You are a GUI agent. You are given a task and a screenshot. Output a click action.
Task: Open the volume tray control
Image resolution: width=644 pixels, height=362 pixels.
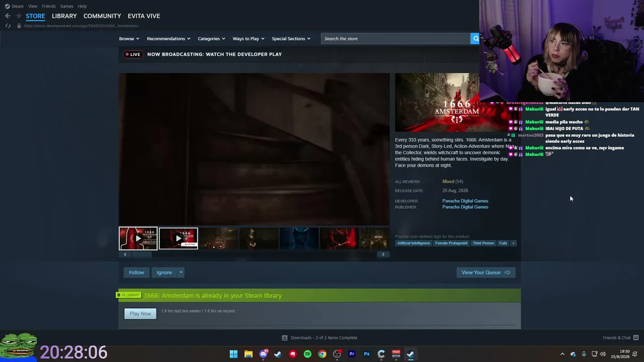pyautogui.click(x=603, y=354)
